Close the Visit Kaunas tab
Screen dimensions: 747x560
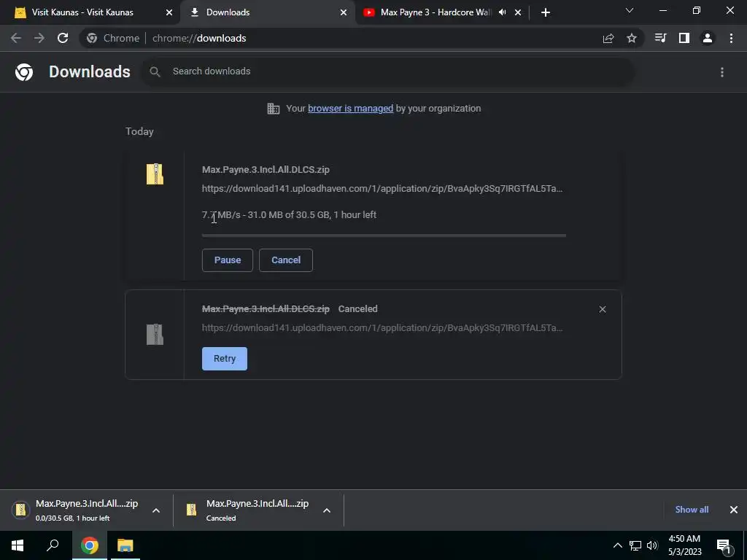coord(169,13)
